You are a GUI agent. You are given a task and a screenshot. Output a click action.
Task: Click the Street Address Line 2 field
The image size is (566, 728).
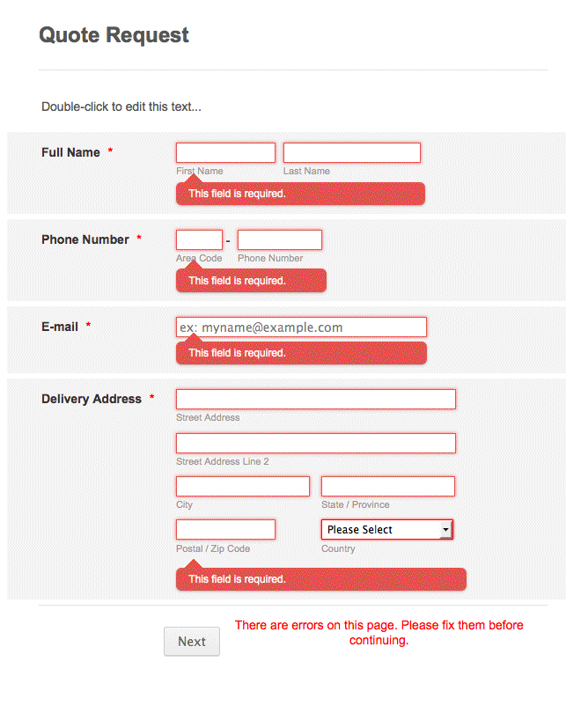click(x=314, y=443)
